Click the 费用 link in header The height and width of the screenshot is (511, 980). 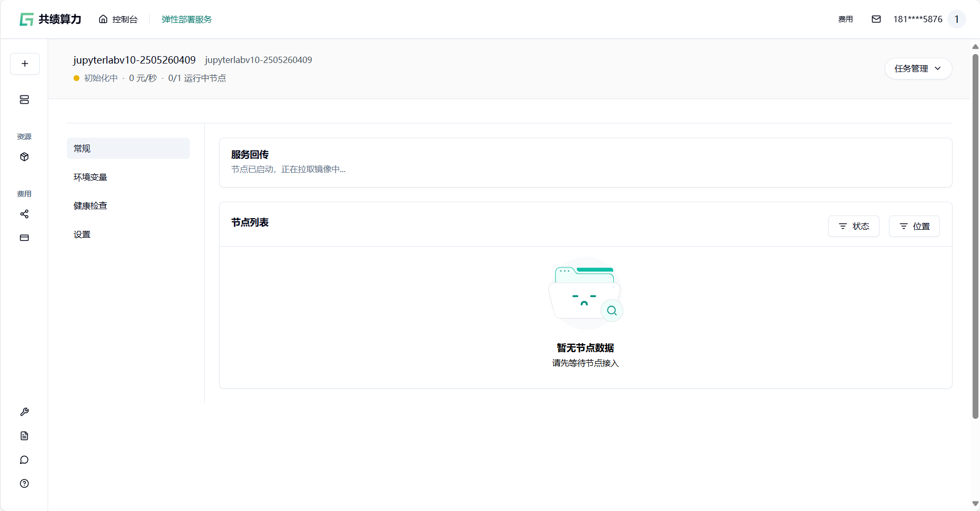(845, 19)
